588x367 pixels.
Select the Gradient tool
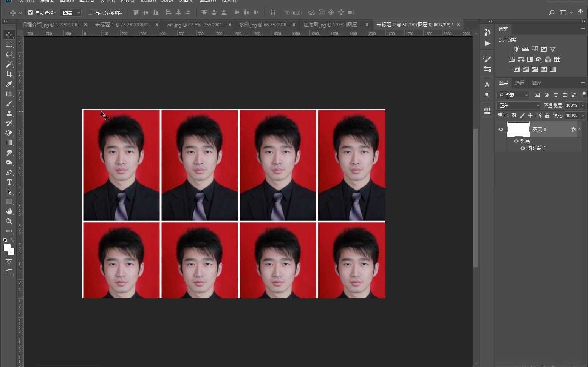click(x=9, y=143)
